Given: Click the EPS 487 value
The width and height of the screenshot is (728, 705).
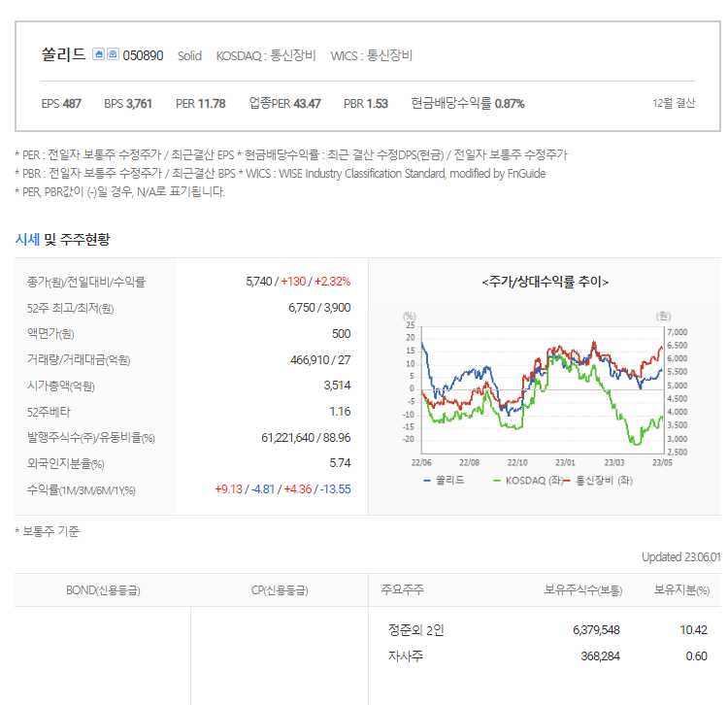Looking at the screenshot, I should pos(61,104).
